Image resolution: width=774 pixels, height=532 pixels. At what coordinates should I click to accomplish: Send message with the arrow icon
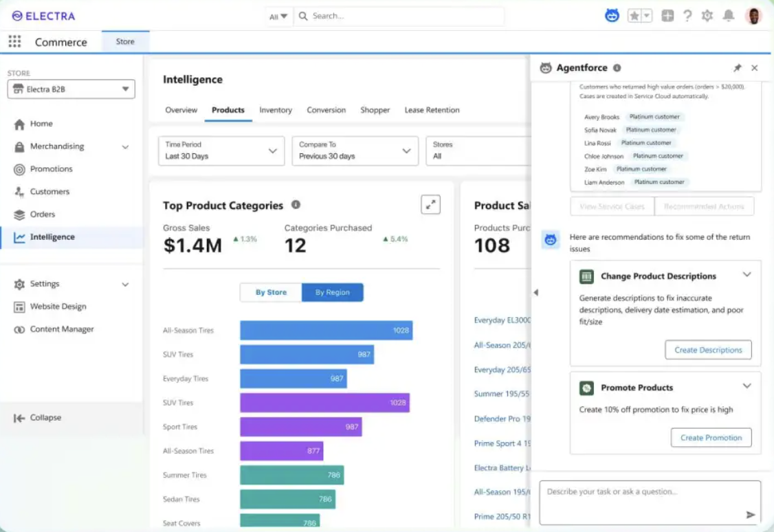pos(751,515)
